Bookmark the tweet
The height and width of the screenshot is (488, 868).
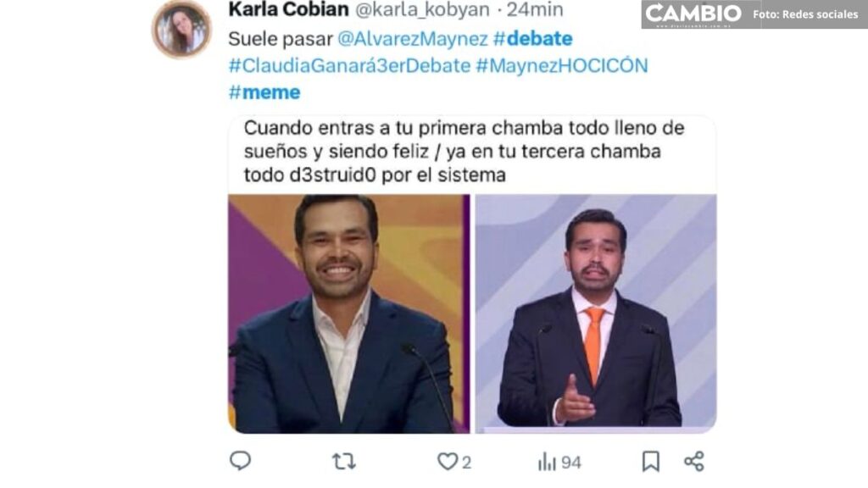coord(650,462)
